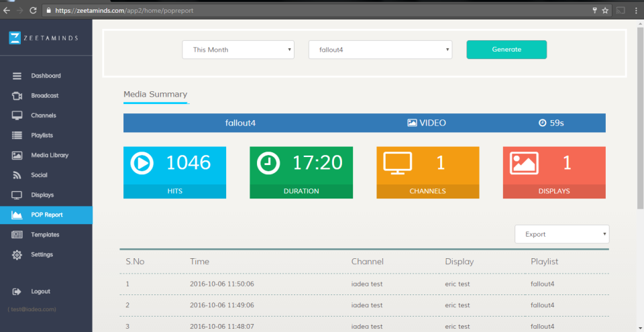
Task: Click the Display column header
Action: tap(460, 262)
